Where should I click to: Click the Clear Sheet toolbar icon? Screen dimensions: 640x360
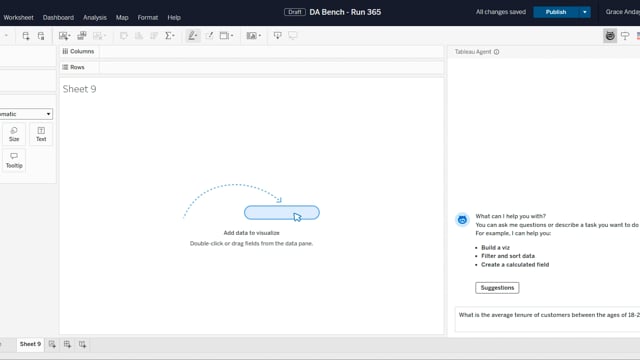coord(99,36)
